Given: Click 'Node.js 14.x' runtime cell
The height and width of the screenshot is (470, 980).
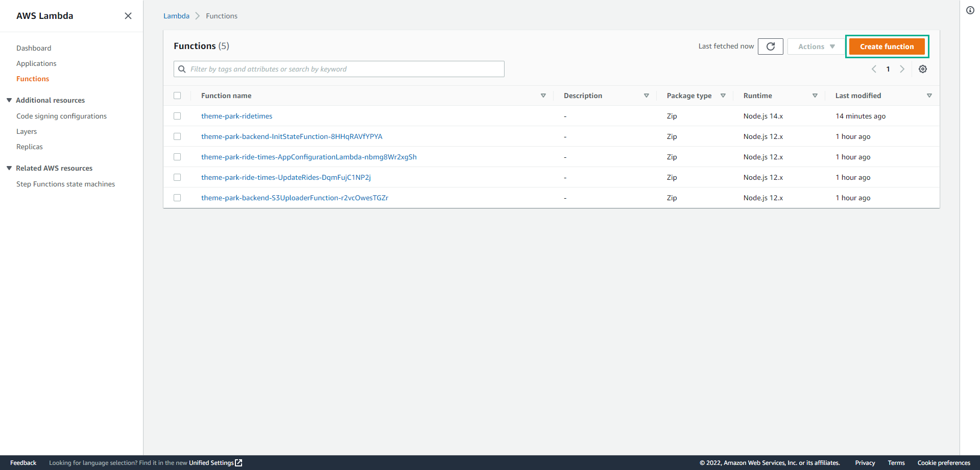Looking at the screenshot, I should [763, 116].
